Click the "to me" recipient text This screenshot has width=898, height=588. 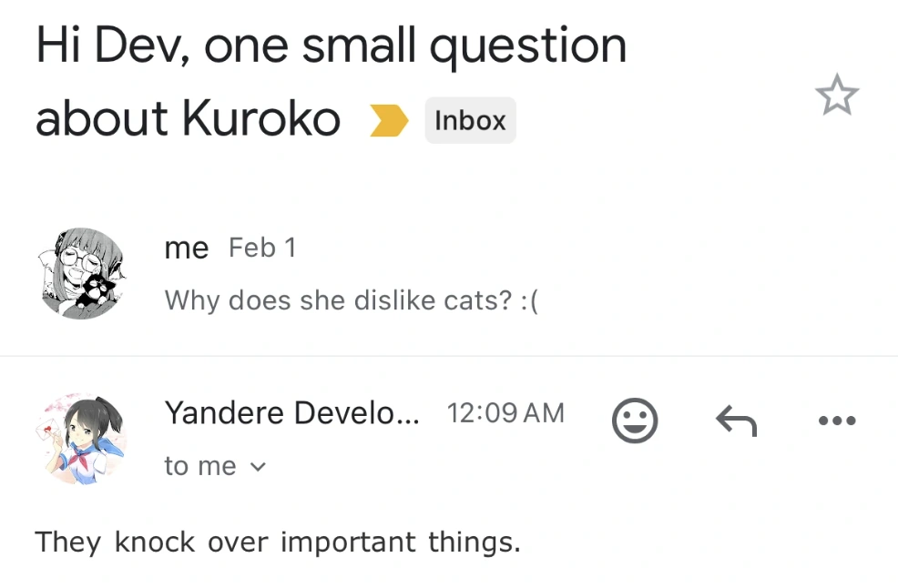coord(200,466)
